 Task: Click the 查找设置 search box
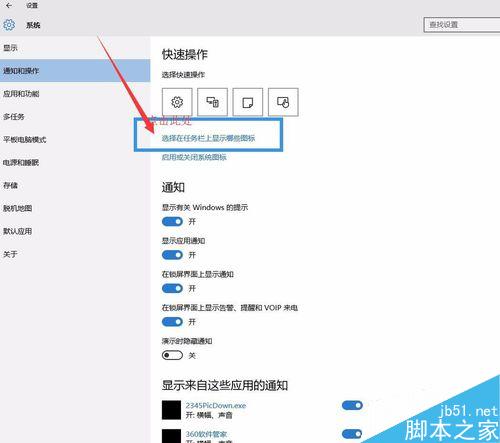point(462,25)
